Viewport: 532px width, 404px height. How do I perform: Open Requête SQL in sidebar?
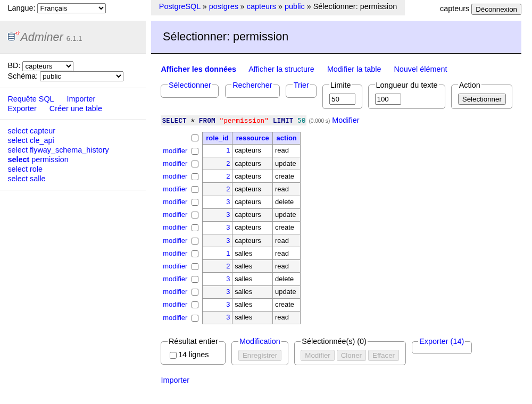coord(30,99)
